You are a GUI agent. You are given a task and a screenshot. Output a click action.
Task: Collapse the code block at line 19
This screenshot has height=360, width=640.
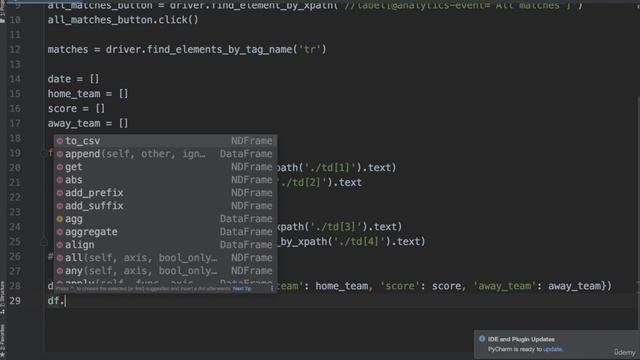pyautogui.click(x=43, y=153)
